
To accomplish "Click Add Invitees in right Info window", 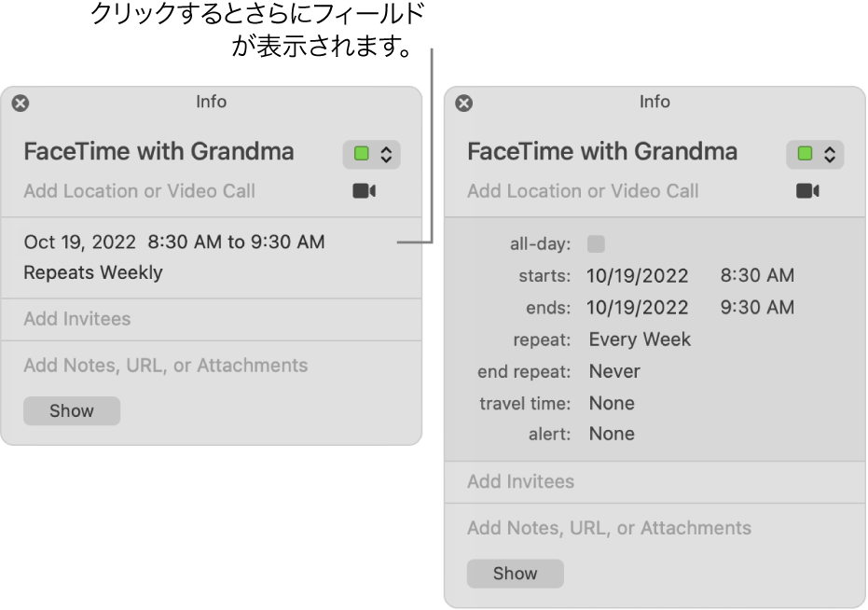I will pyautogui.click(x=520, y=481).
